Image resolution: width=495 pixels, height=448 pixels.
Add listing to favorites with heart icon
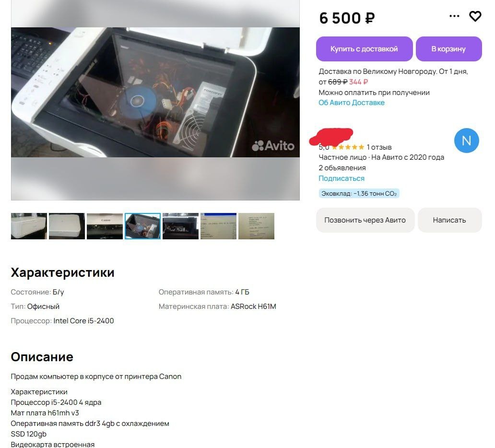coord(475,16)
